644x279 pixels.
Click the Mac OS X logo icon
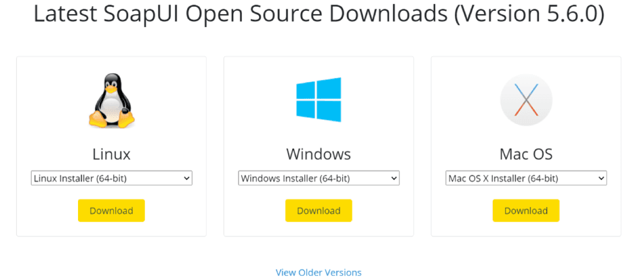[526, 100]
